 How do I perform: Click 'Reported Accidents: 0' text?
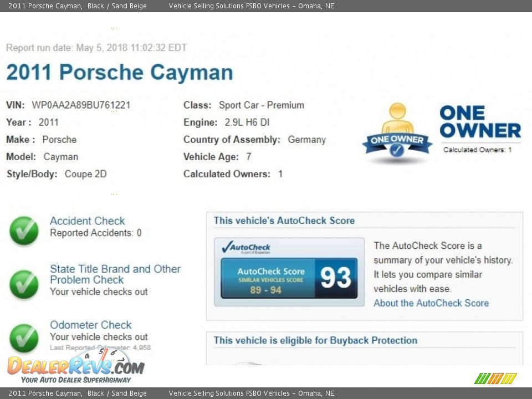[x=96, y=233]
